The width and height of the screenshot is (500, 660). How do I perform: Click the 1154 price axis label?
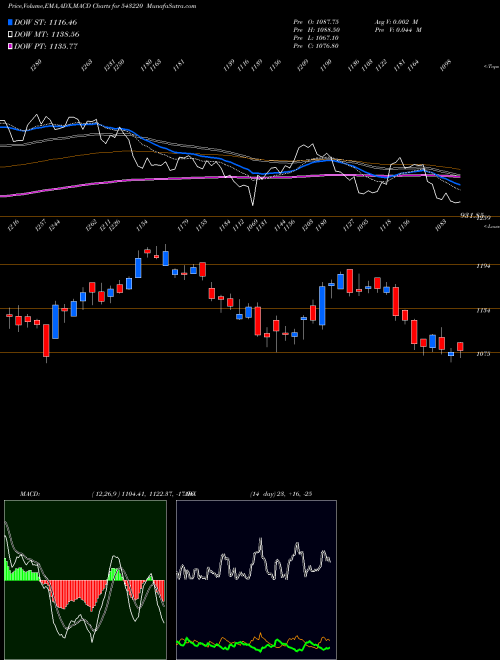pyautogui.click(x=483, y=310)
